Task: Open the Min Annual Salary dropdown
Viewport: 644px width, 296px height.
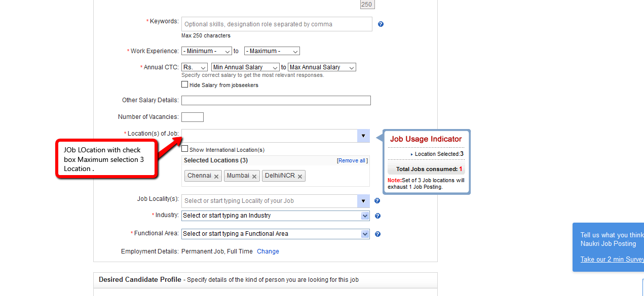Action: point(245,67)
